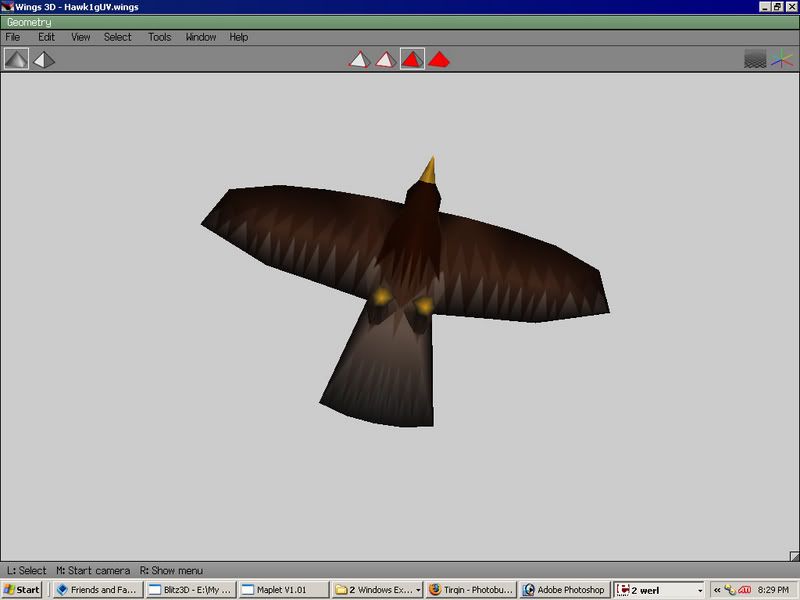
Task: Open the File menu
Action: pyautogui.click(x=13, y=37)
